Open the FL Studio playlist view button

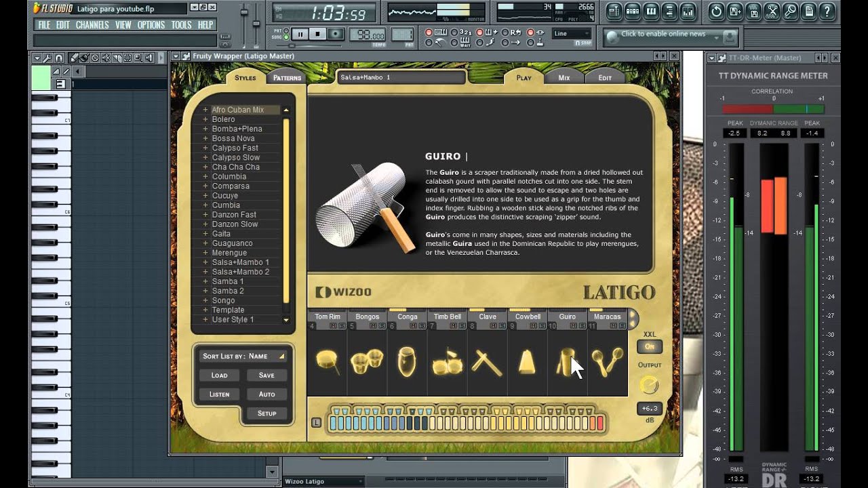click(x=614, y=12)
